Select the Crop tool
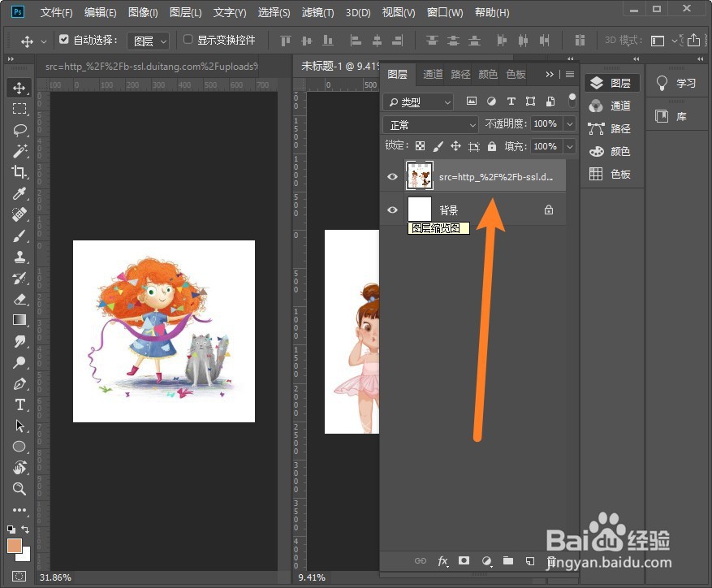The width and height of the screenshot is (712, 588). (19, 171)
